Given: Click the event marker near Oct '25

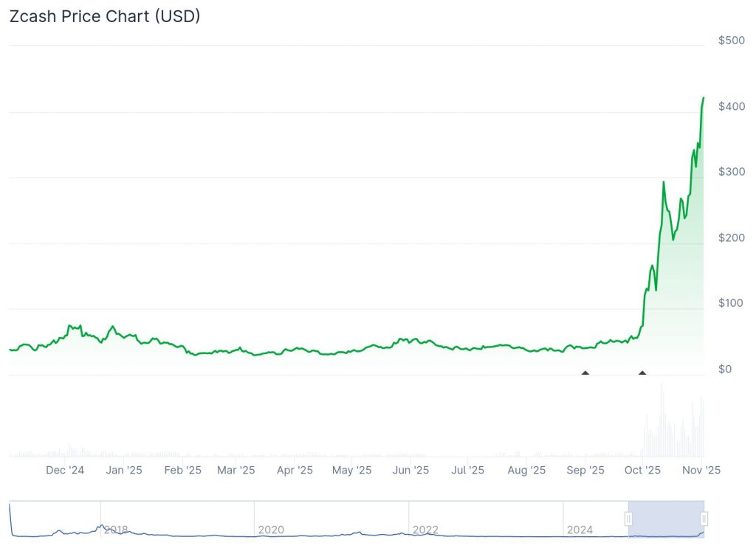Looking at the screenshot, I should point(642,373).
